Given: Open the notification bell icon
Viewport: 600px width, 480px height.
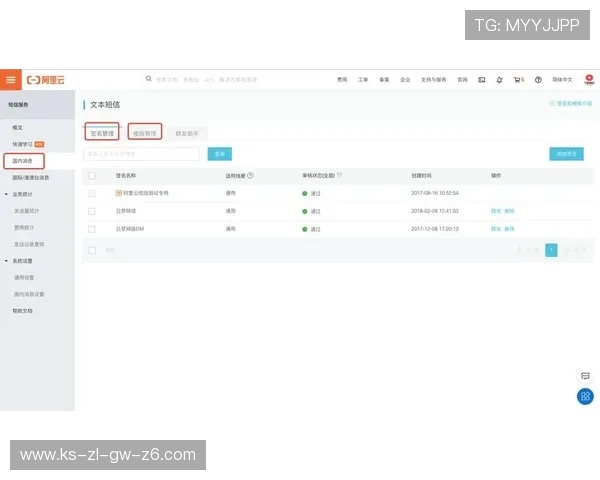Looking at the screenshot, I should 499,80.
